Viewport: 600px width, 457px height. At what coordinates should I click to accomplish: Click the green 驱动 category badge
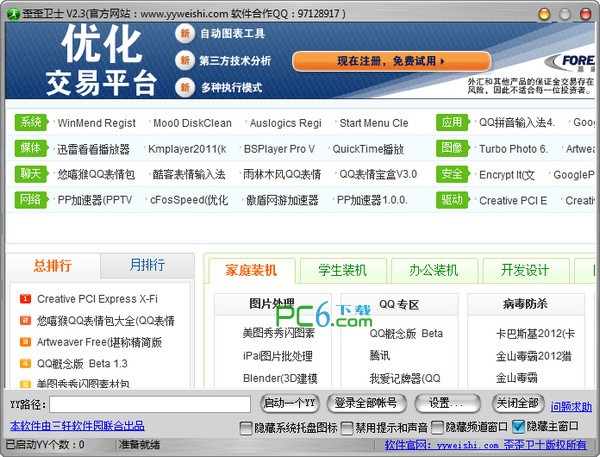click(x=452, y=200)
